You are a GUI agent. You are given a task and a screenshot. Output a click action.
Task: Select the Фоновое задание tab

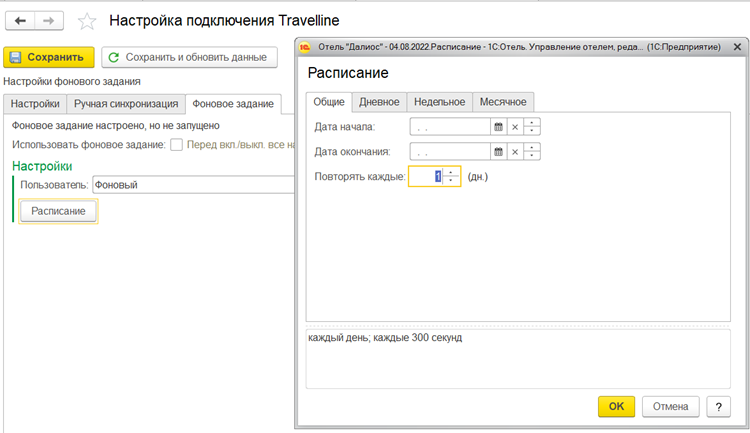pos(233,104)
